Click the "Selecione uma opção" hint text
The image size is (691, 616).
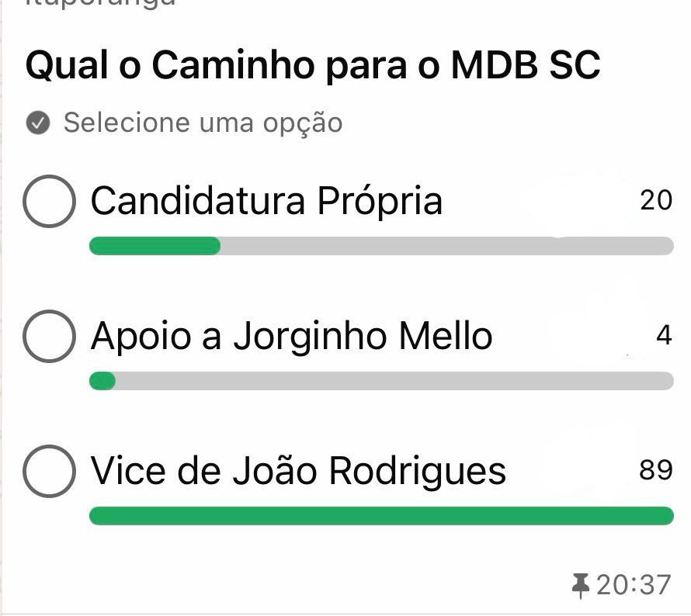click(203, 123)
